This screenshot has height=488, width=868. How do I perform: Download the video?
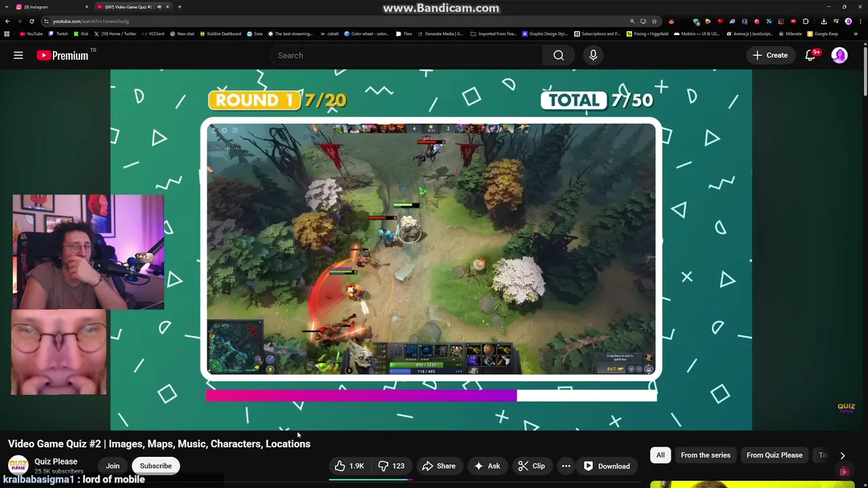607,466
